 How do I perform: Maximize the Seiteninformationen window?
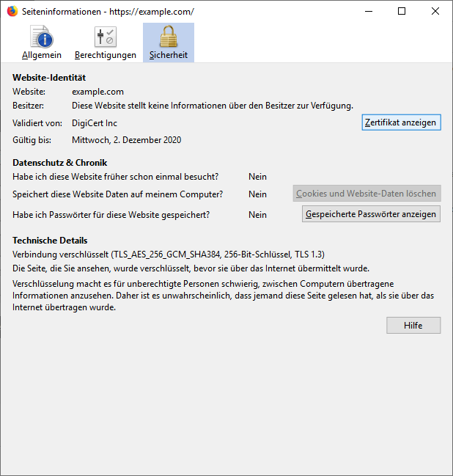coord(402,12)
